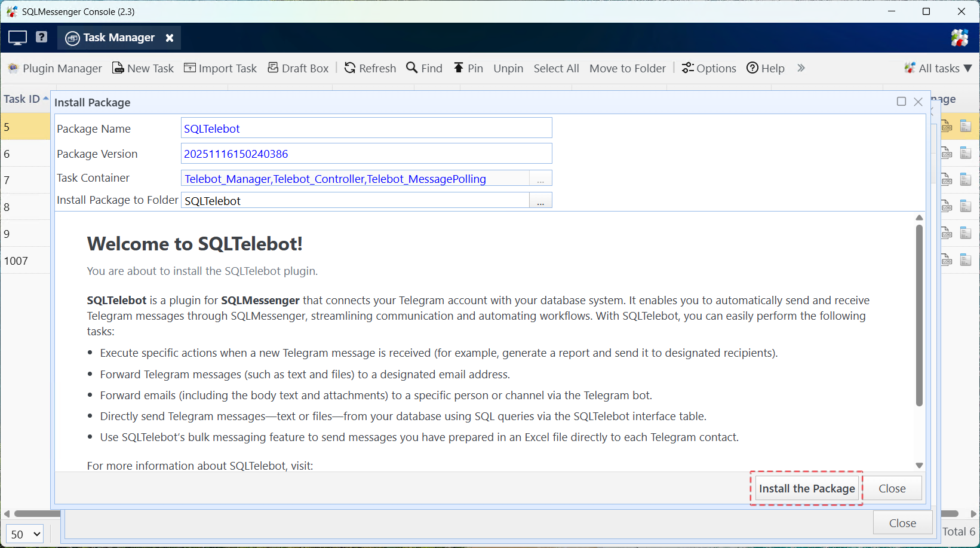Open the Draft Box
The height and width of the screenshot is (548, 980).
click(x=298, y=68)
